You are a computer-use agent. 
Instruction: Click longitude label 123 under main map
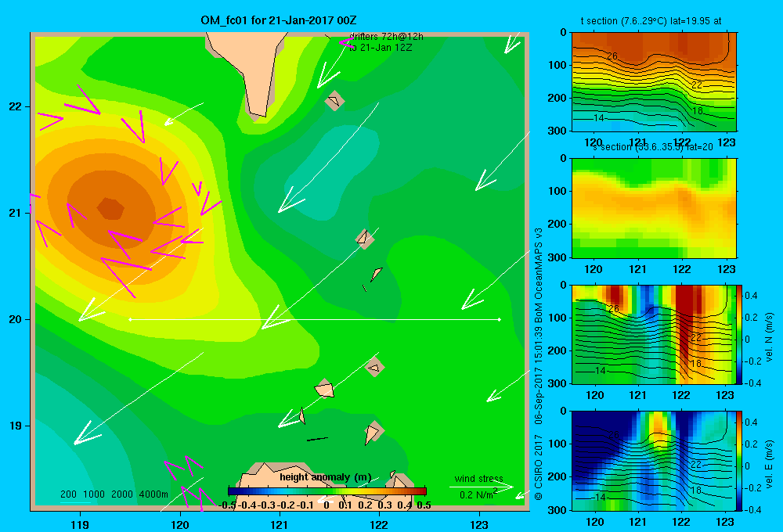click(479, 524)
